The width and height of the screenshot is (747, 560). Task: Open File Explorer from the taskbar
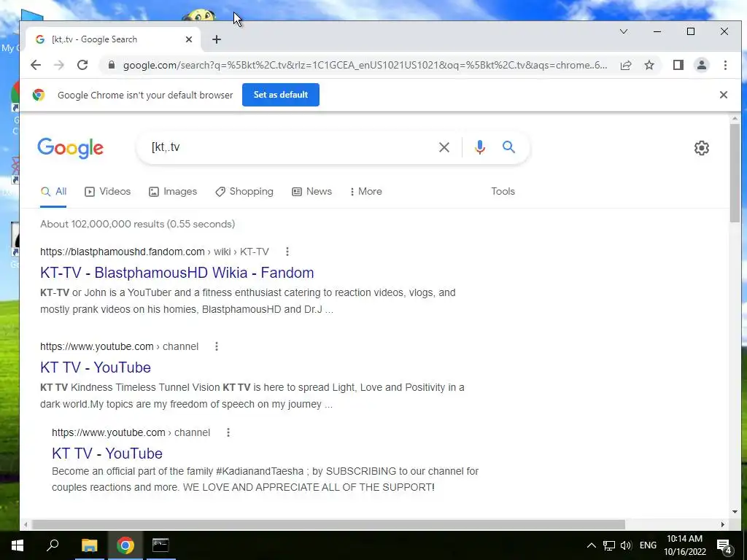pyautogui.click(x=89, y=545)
